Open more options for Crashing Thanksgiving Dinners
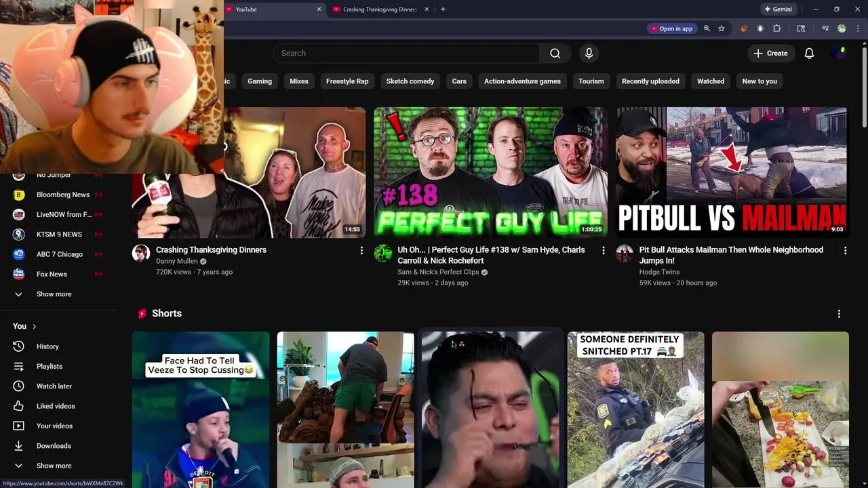 tap(361, 251)
